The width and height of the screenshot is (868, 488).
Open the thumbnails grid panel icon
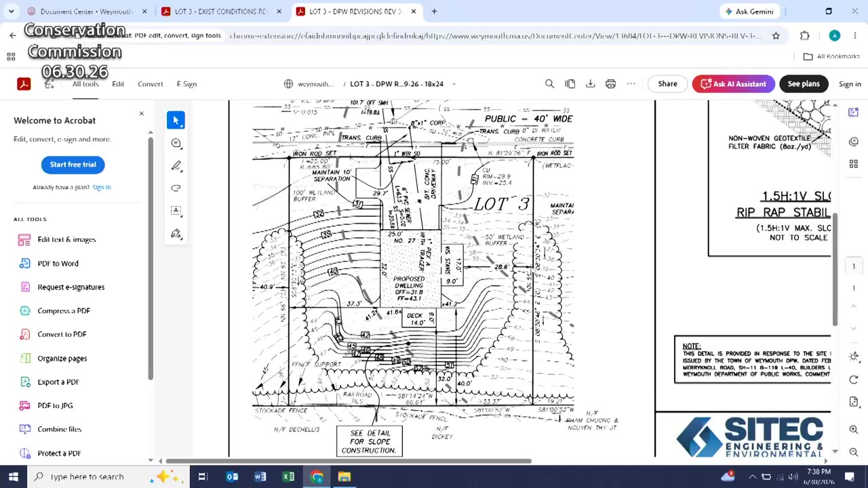point(853,164)
